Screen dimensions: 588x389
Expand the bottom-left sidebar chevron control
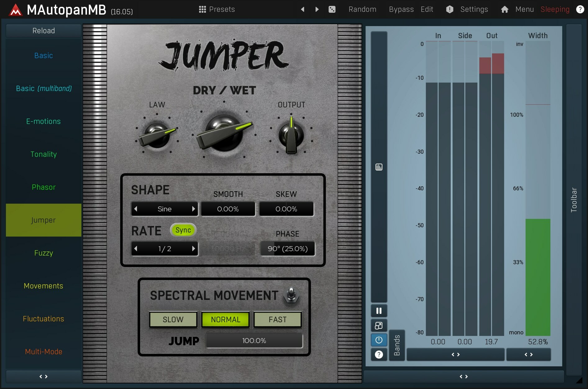coord(43,376)
